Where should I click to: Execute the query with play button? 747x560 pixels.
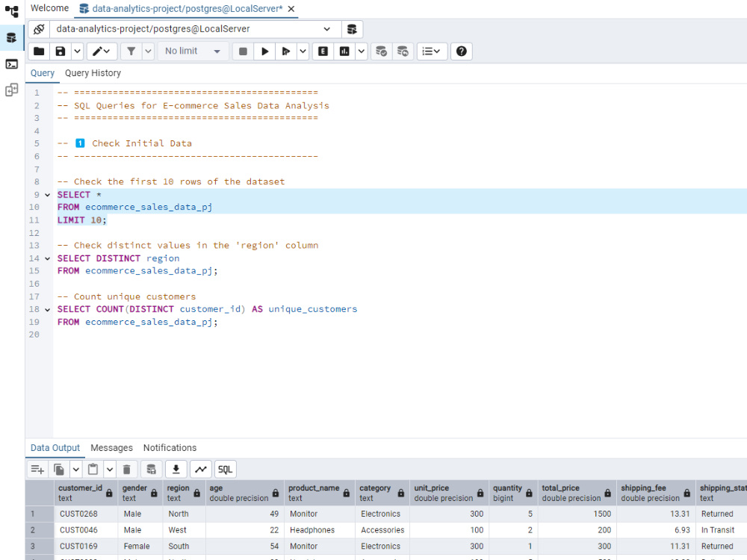point(265,51)
